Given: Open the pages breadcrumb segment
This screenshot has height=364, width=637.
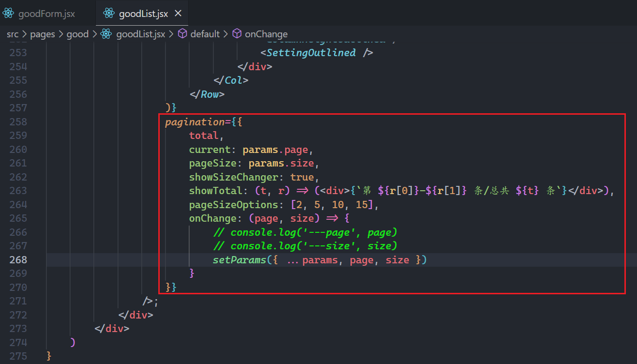Looking at the screenshot, I should [43, 34].
